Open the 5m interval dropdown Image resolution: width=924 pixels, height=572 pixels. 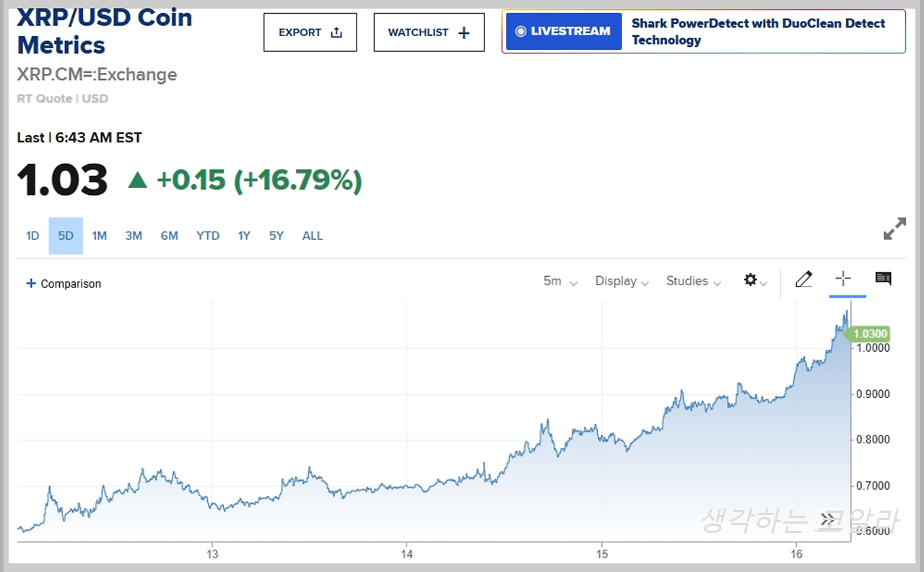point(560,281)
